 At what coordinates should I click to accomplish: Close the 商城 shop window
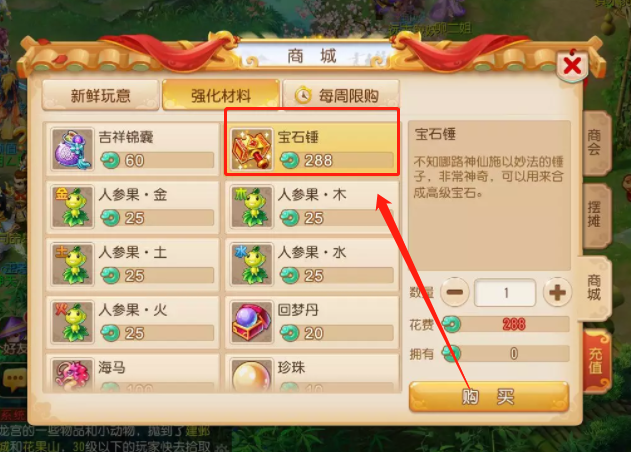click(572, 65)
